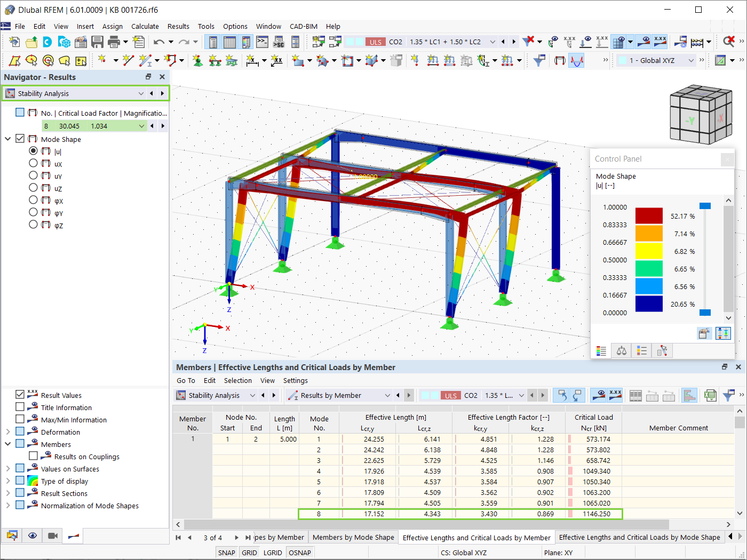Open the Stability Analysis navigator dropdown
Image resolution: width=747 pixels, height=560 pixels.
141,93
